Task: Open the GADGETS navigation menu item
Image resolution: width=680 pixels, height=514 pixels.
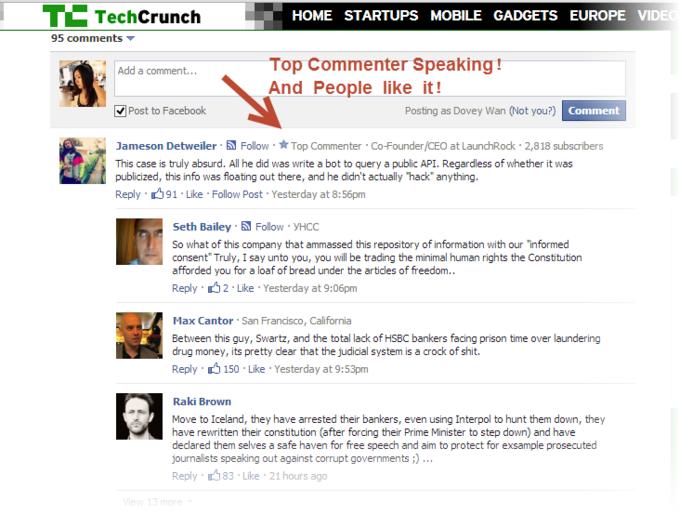Action: pos(525,16)
